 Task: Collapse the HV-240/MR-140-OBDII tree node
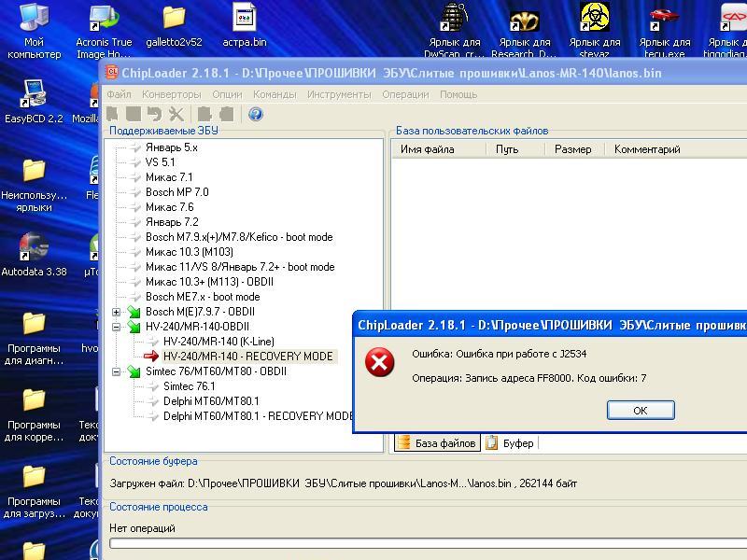(117, 327)
